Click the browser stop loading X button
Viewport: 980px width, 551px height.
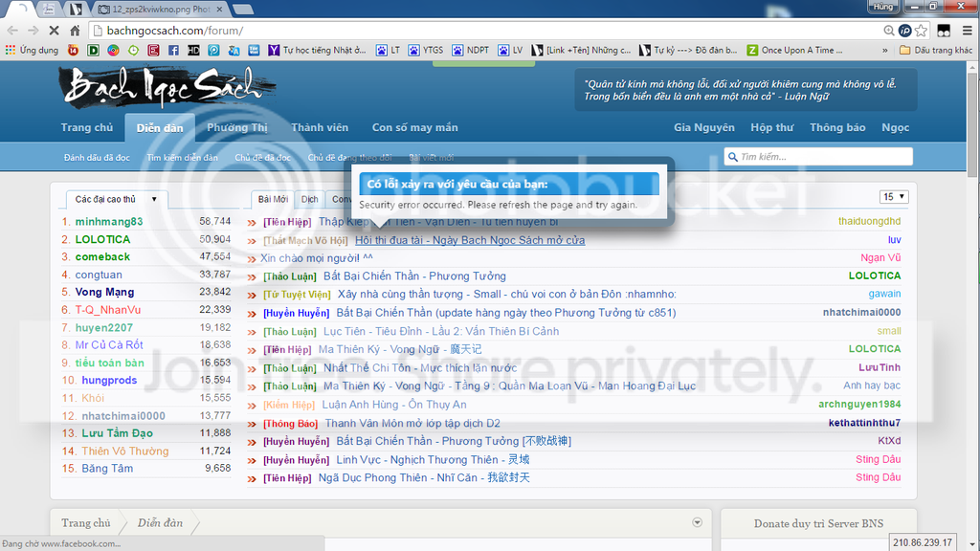tap(54, 31)
